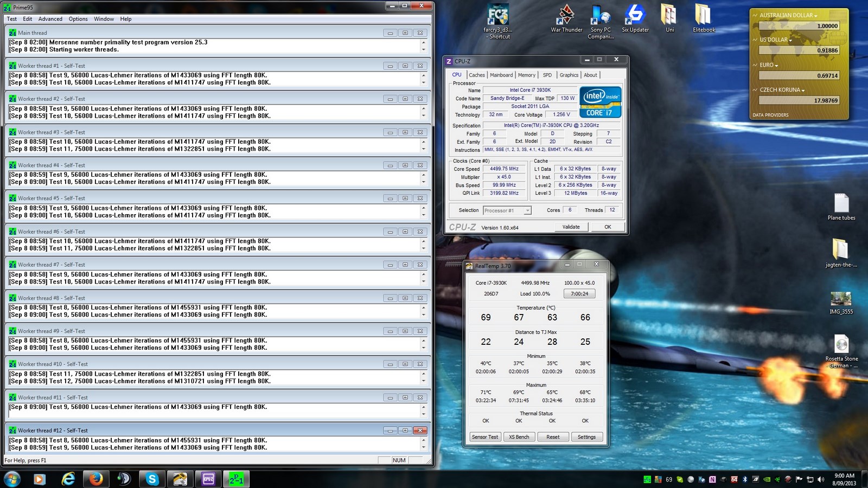Viewport: 868px width, 488px height.
Task: Click the Validate button in CPU-Z
Action: 571,227
